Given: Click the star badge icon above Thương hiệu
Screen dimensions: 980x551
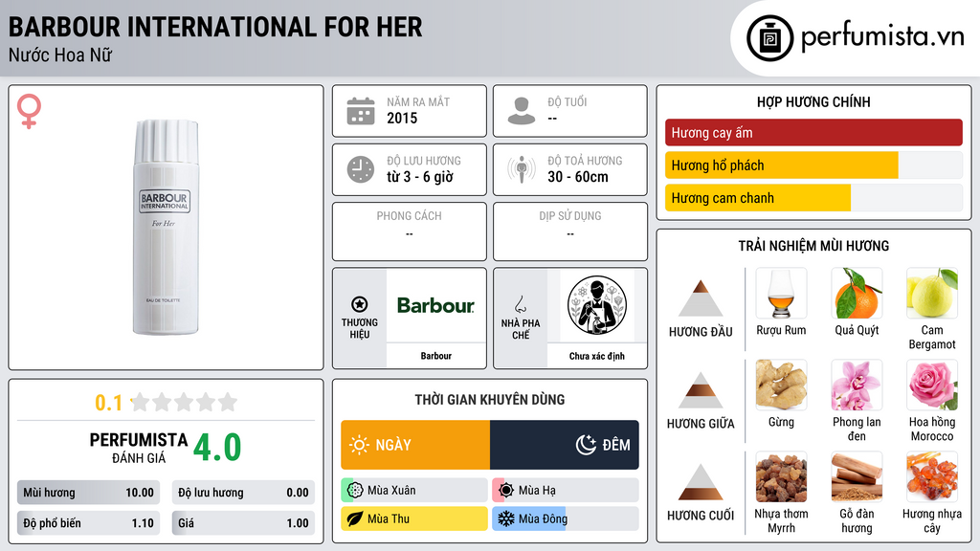Looking at the screenshot, I should pos(360,304).
